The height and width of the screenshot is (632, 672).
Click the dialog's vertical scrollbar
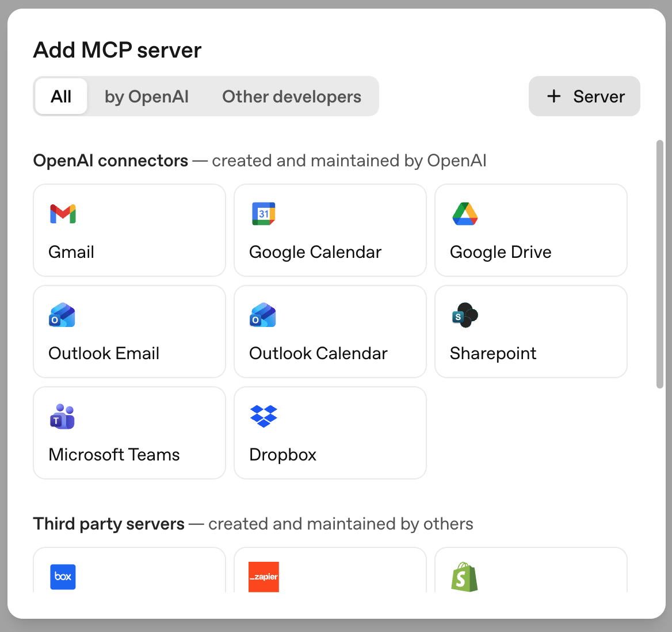[x=660, y=264]
